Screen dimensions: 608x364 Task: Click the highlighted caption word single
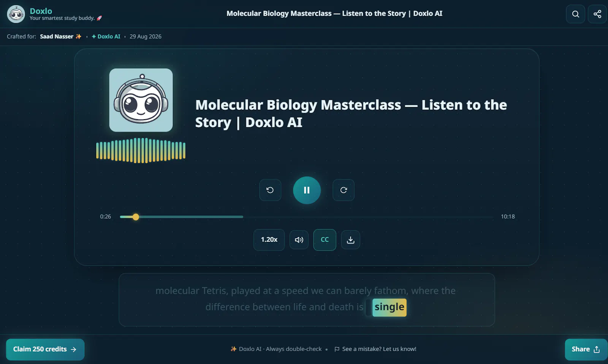coord(389,307)
